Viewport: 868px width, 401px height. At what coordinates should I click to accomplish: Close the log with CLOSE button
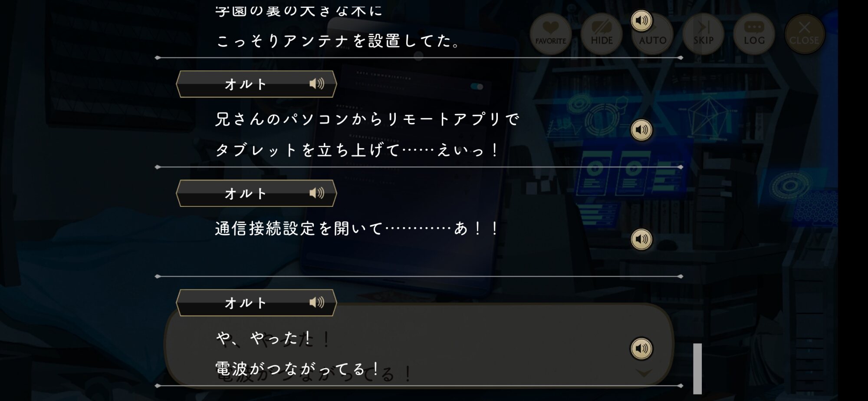click(x=804, y=34)
